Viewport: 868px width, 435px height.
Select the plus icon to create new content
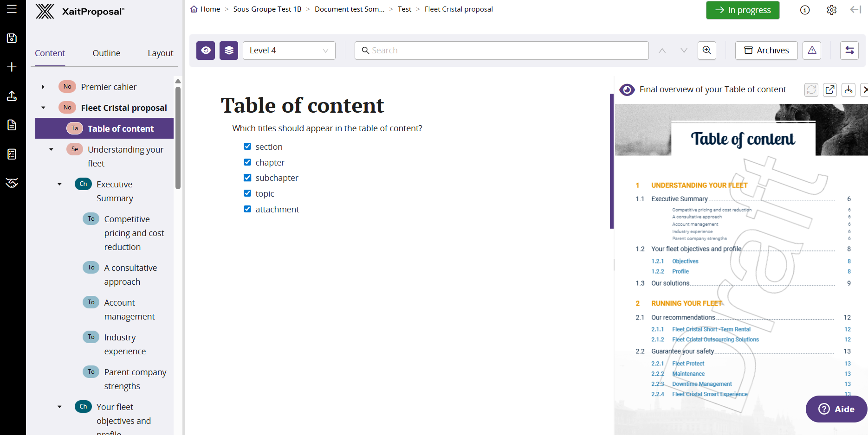point(12,67)
